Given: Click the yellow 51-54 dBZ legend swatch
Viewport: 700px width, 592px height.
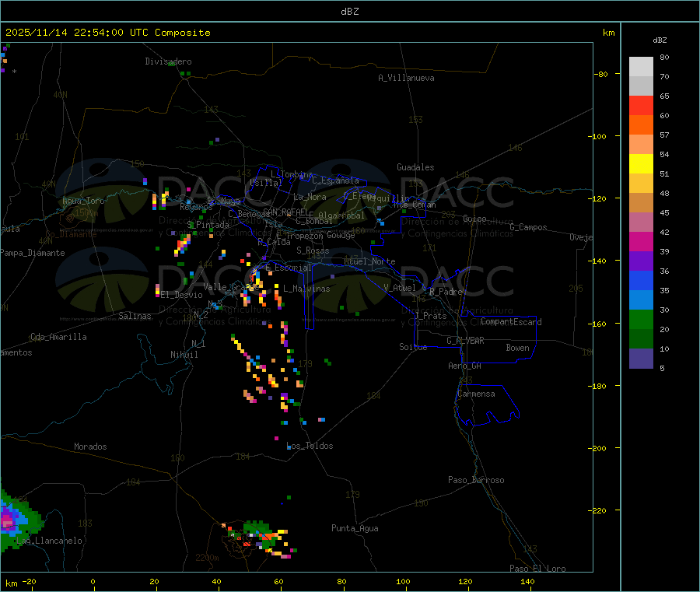Looking at the screenshot, I should click(x=641, y=163).
